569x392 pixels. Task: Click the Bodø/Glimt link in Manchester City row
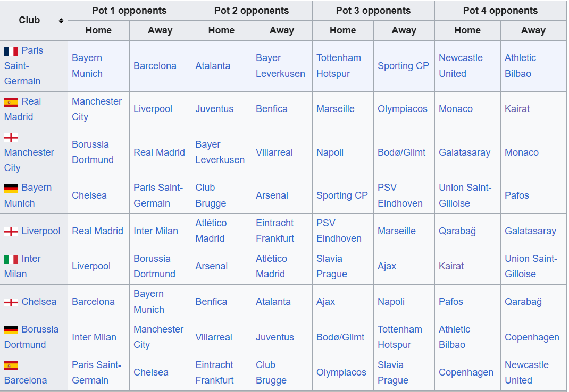pos(401,152)
